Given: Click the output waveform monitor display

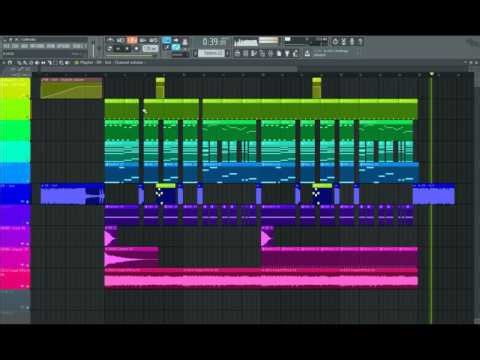Looking at the screenshot, I should tap(246, 42).
